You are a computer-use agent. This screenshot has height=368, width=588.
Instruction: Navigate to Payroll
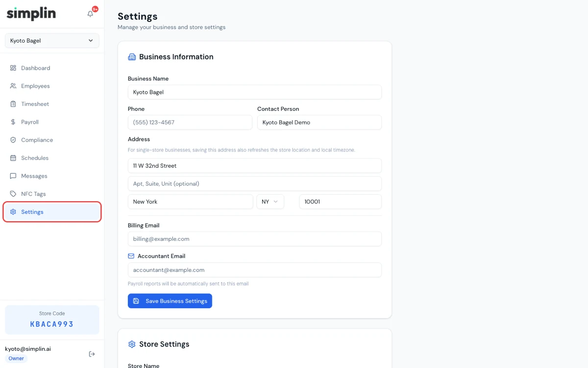(52, 122)
